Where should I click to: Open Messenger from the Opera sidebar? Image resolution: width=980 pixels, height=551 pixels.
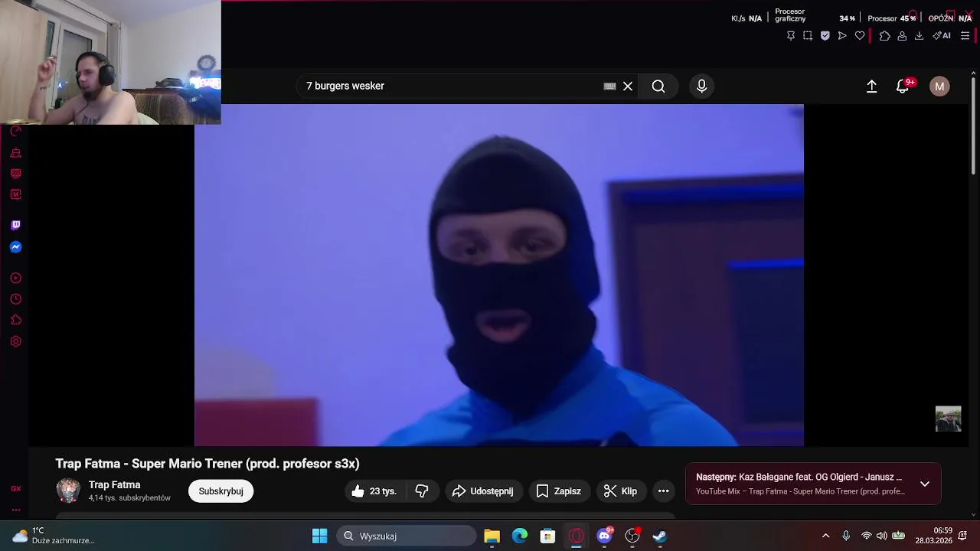[15, 247]
